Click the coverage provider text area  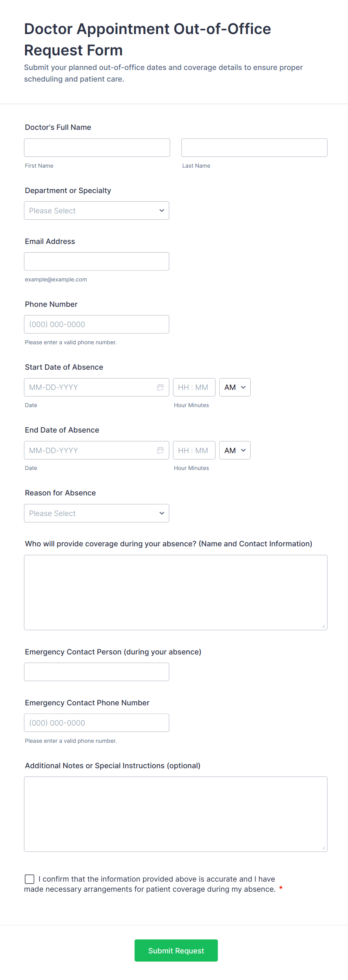(x=176, y=592)
